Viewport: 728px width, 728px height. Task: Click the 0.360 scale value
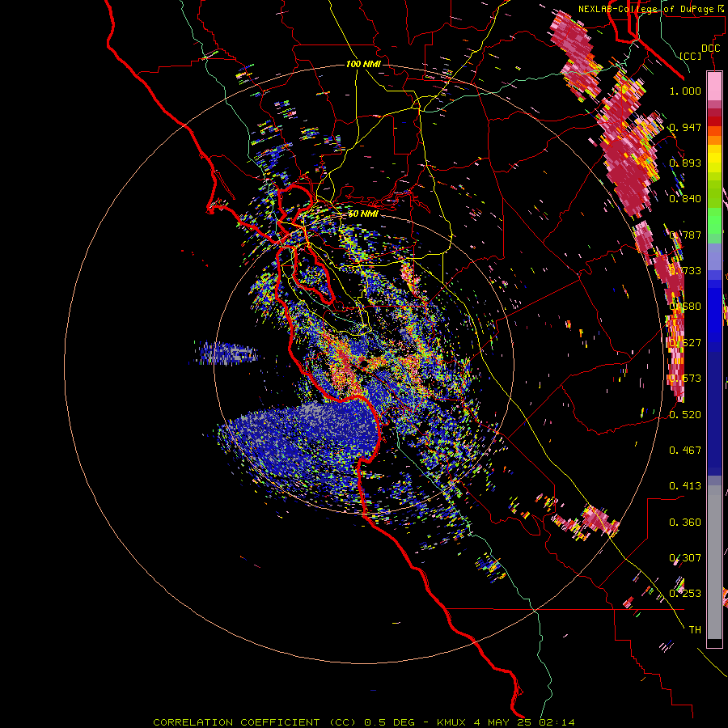(x=685, y=523)
